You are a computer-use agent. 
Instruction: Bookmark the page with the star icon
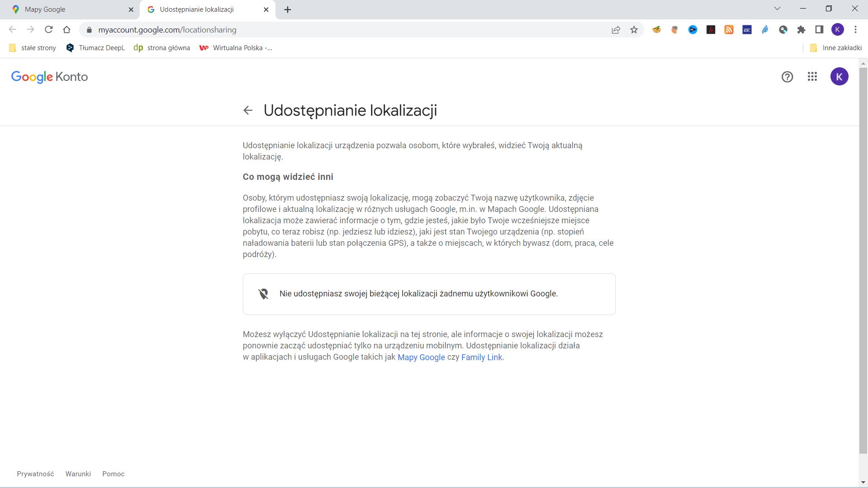pos(633,30)
